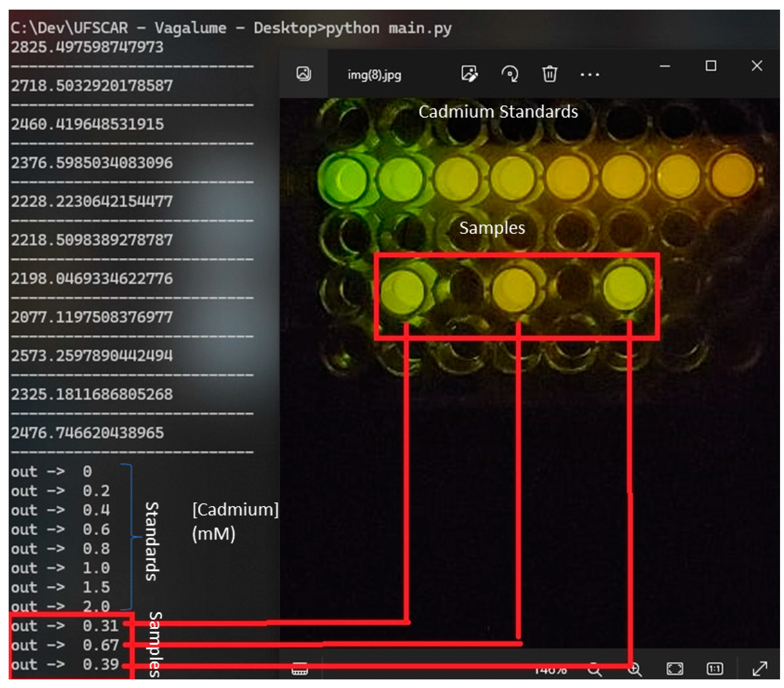Close the Photos viewer window

tap(757, 66)
